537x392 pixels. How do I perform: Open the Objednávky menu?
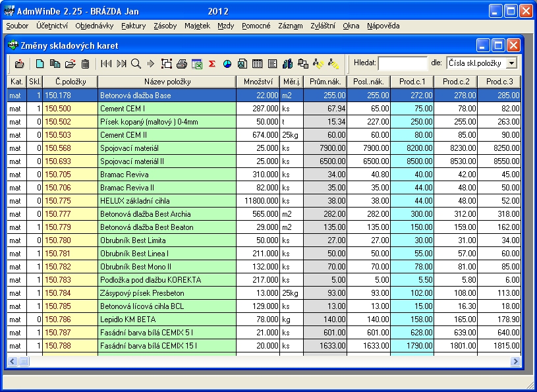click(94, 26)
